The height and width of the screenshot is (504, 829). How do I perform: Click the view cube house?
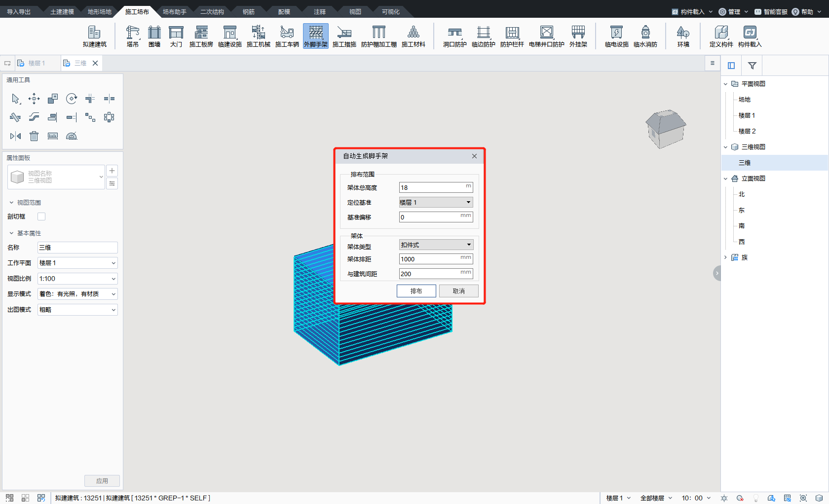(x=666, y=129)
